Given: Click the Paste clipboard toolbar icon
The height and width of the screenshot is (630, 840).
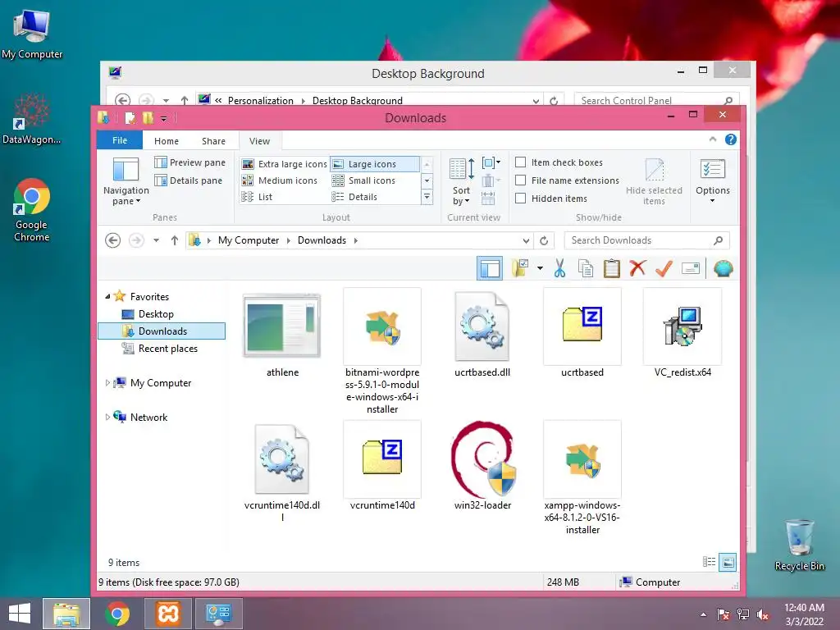Looking at the screenshot, I should 611,268.
